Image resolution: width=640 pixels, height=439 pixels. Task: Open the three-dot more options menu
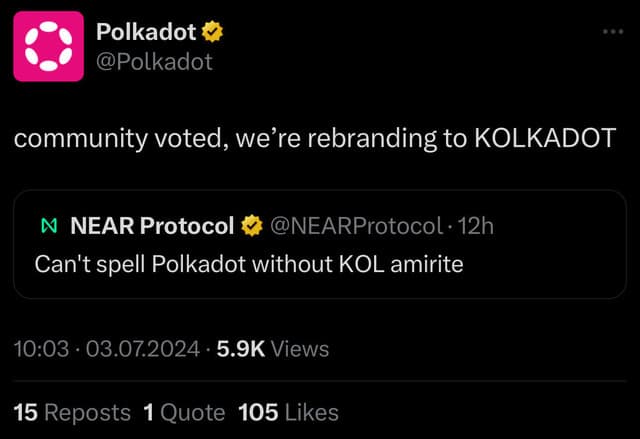point(613,31)
